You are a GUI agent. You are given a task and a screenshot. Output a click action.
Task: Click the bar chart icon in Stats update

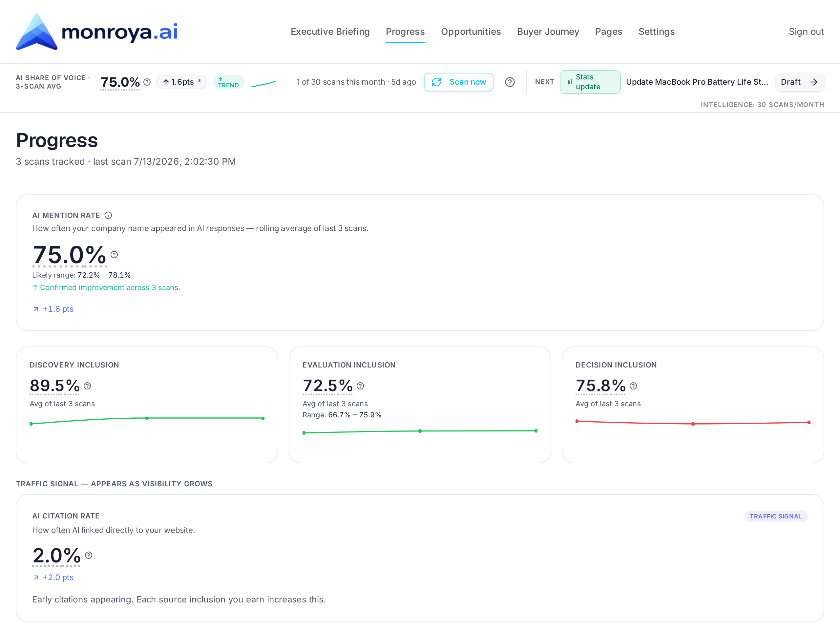point(569,82)
